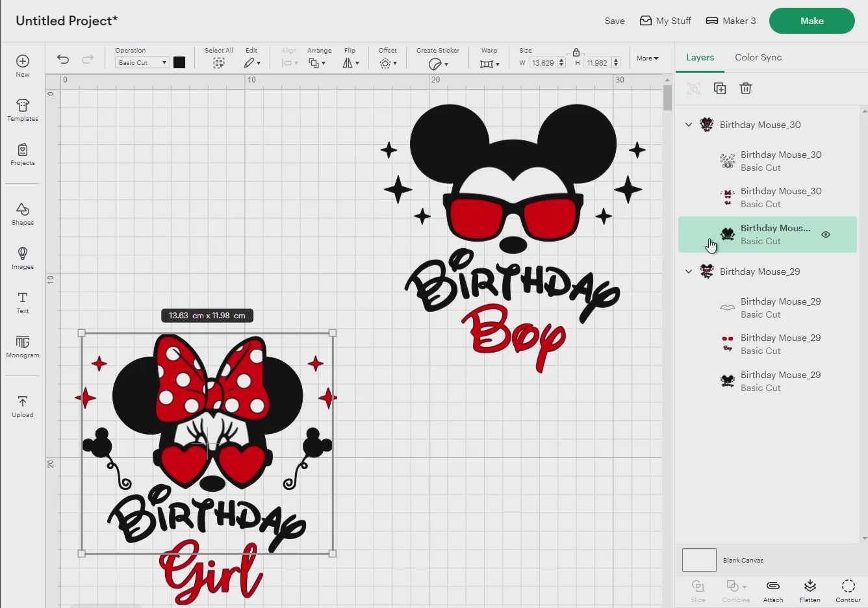The image size is (868, 608).
Task: Click the Upload icon
Action: coord(23,406)
